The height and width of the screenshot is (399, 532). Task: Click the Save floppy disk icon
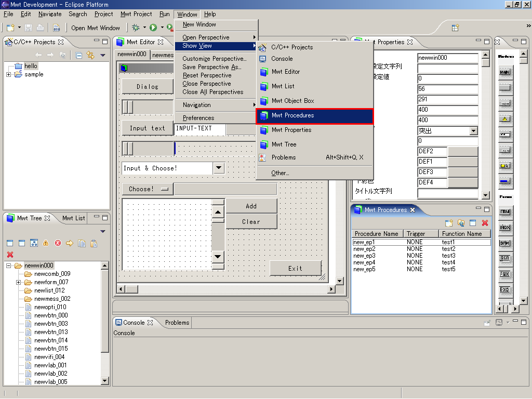pyautogui.click(x=29, y=28)
